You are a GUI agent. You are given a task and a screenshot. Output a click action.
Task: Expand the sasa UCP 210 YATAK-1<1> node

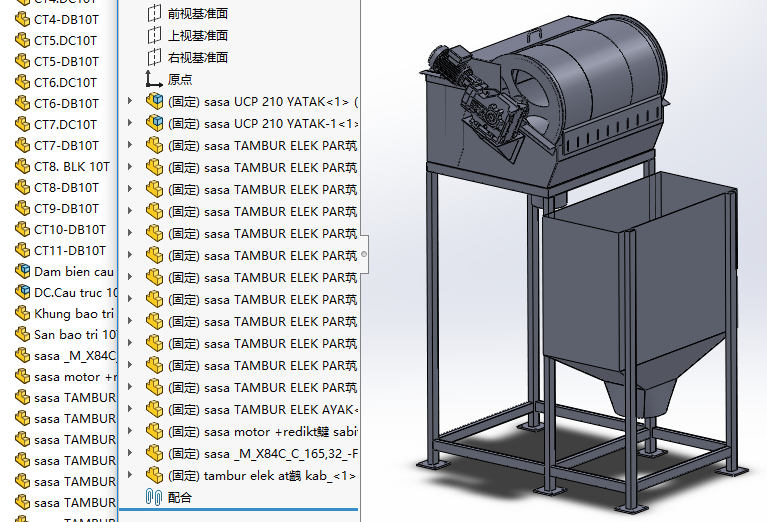(130, 123)
